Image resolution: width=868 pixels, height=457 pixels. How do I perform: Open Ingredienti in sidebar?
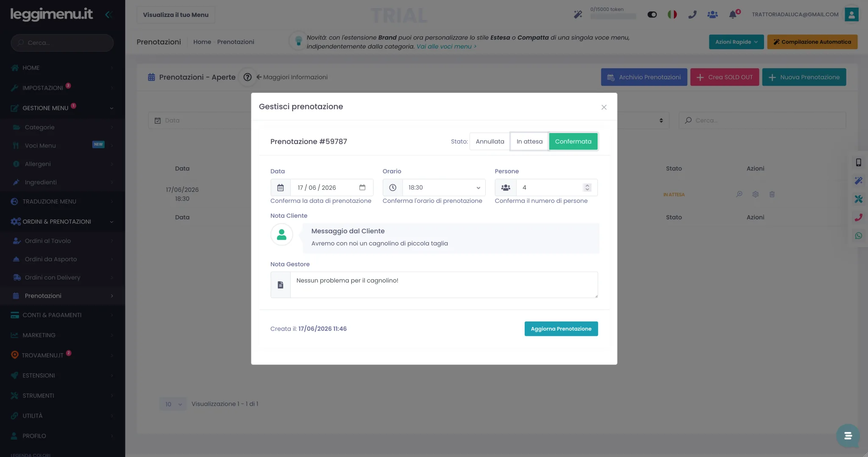click(62, 182)
